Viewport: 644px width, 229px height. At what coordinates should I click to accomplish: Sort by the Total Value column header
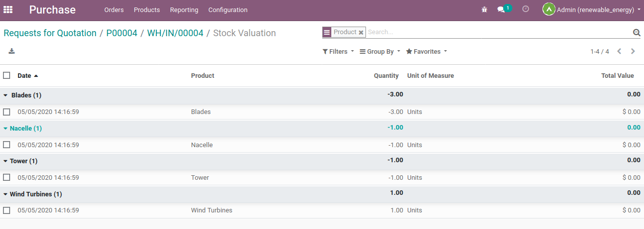(x=617, y=76)
